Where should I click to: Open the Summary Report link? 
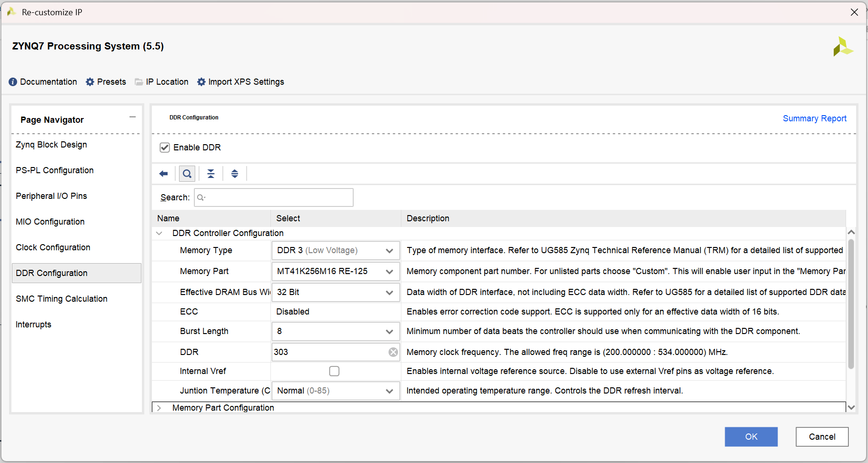click(815, 118)
